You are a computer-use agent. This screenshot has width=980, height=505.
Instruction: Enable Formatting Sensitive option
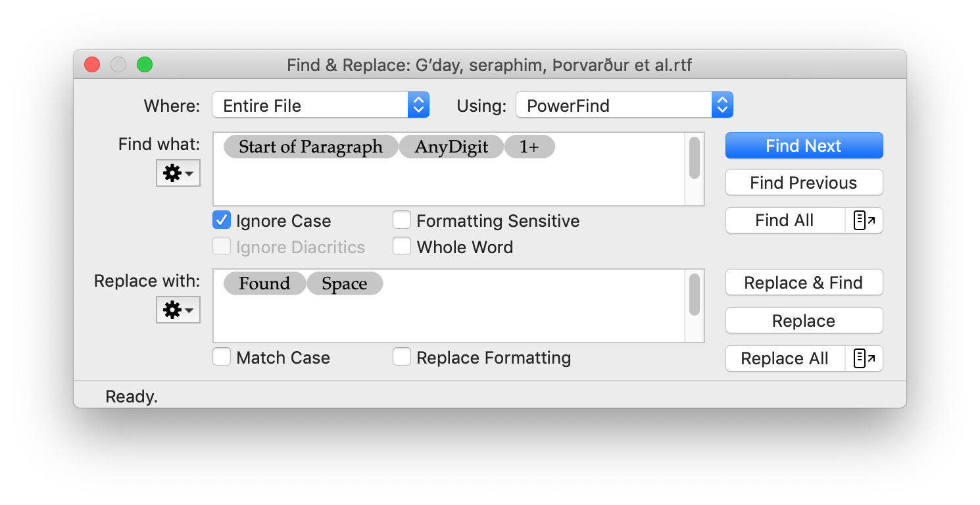(x=402, y=220)
